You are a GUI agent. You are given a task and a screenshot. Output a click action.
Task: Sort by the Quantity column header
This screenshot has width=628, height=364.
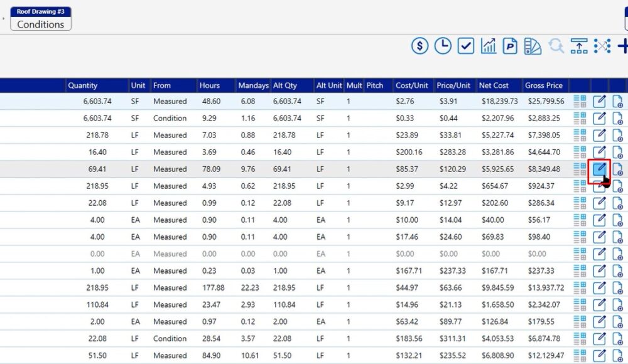[x=82, y=85]
